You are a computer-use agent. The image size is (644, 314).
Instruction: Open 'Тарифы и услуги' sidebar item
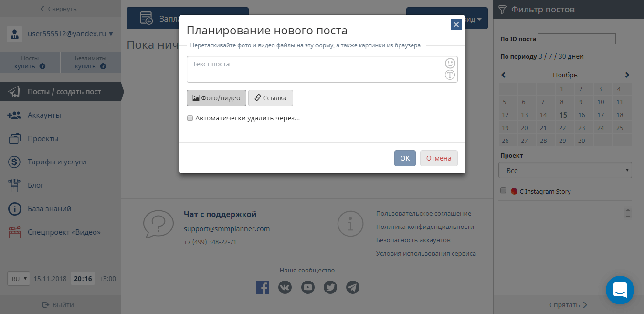tap(56, 162)
